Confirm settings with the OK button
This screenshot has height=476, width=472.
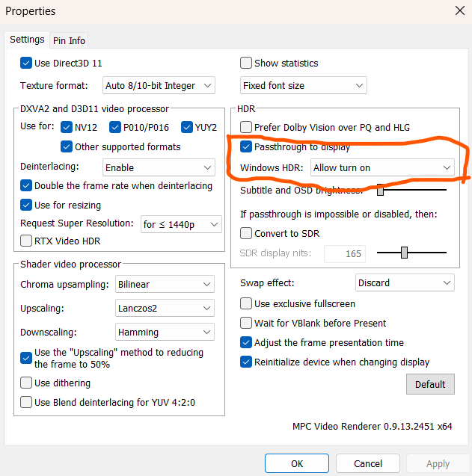coord(297,463)
